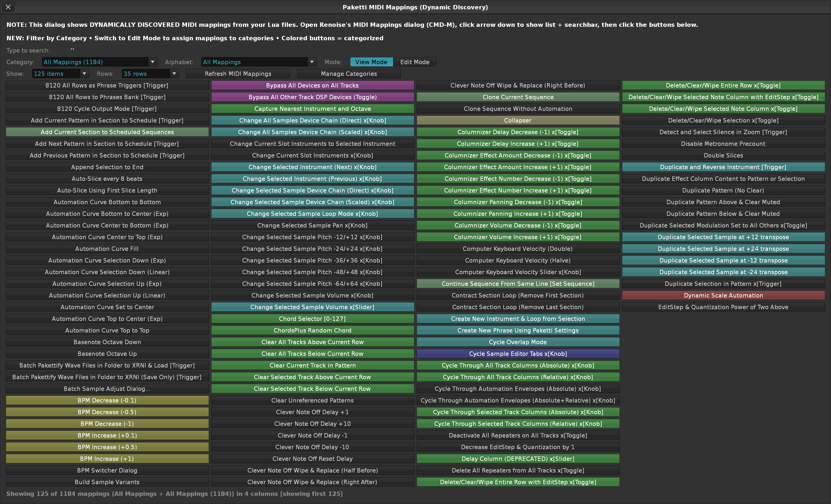Open BPM Switcher Dialog mapping
831x504 pixels.
(107, 470)
